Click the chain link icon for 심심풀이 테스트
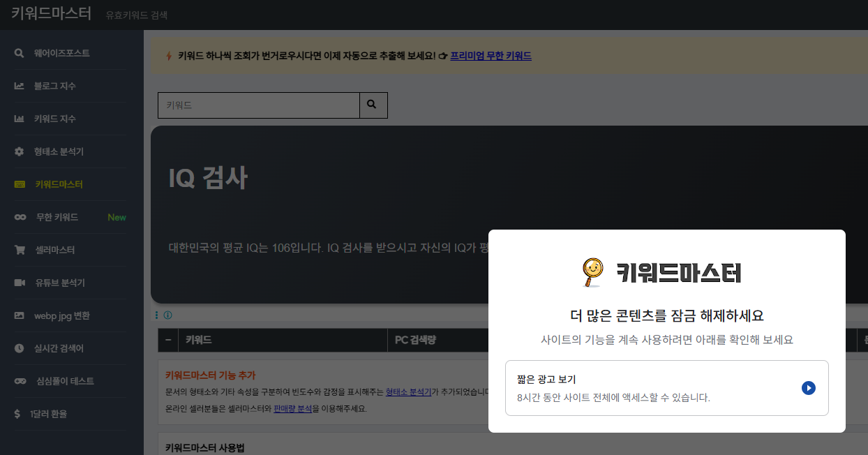 point(18,381)
